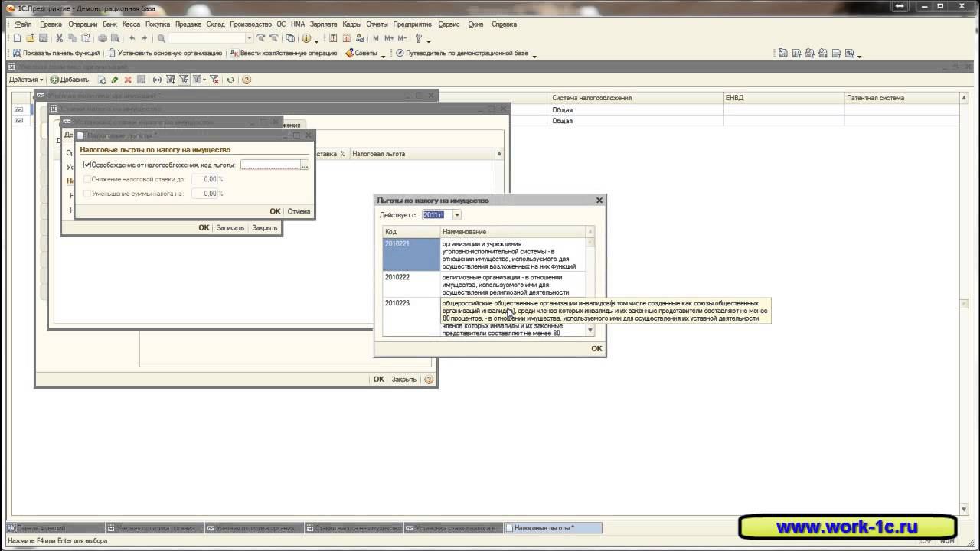Image resolution: width=980 pixels, height=551 pixels.
Task: Click OK in Льготы по налогу на имущество dialog
Action: [x=596, y=348]
